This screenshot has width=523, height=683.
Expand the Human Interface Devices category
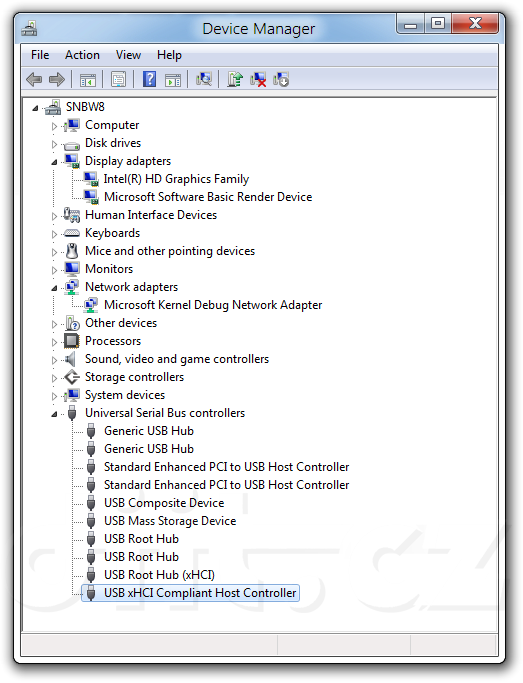click(54, 216)
